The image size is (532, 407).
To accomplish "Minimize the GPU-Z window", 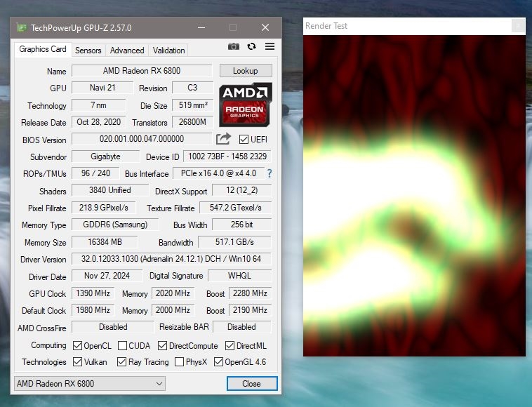I will click(201, 27).
